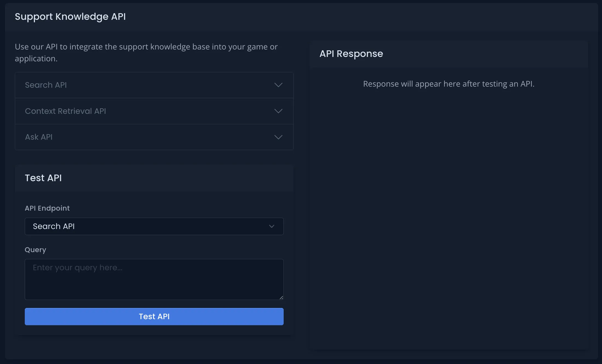Click the response placeholder message text
The width and height of the screenshot is (602, 364).
[x=449, y=84]
